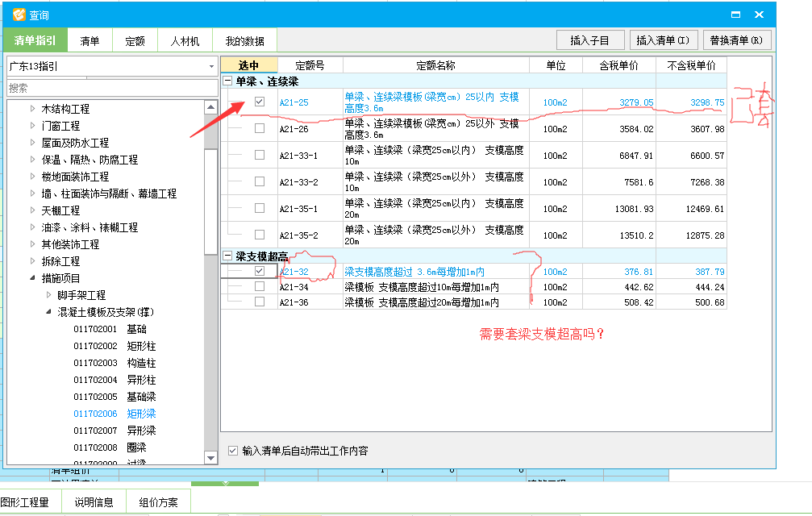Uncheck the A21-25 row checkbox
Viewport: 812px width, 516px height.
coord(260,102)
